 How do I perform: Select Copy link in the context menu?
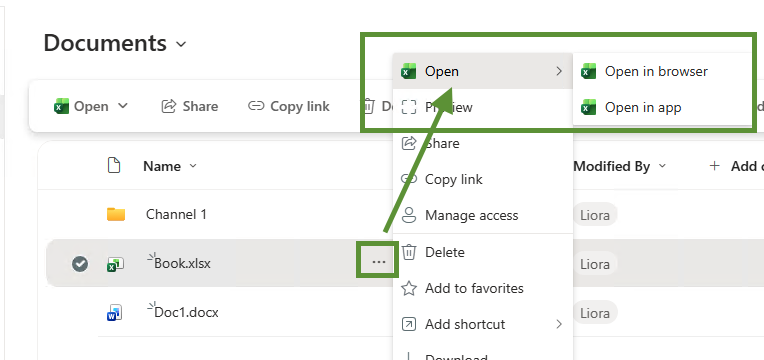[482, 179]
